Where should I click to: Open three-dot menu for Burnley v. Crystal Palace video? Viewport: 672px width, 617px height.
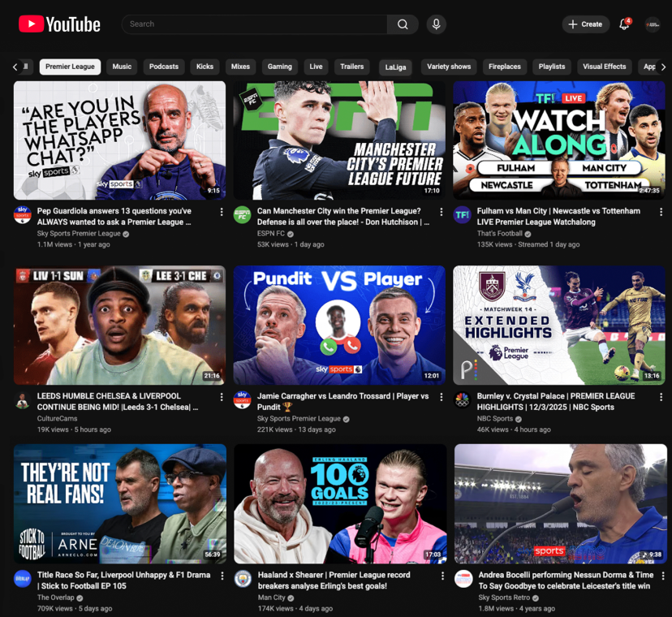click(x=661, y=397)
